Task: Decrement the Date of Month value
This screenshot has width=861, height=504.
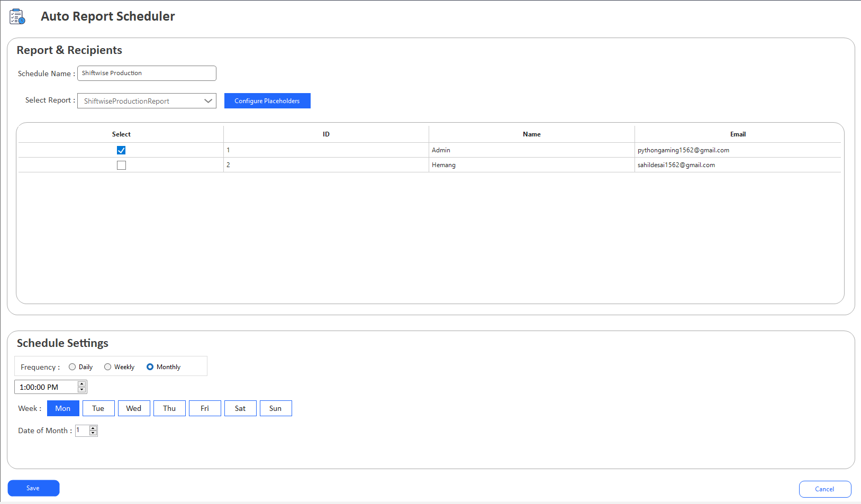Action: [x=93, y=433]
